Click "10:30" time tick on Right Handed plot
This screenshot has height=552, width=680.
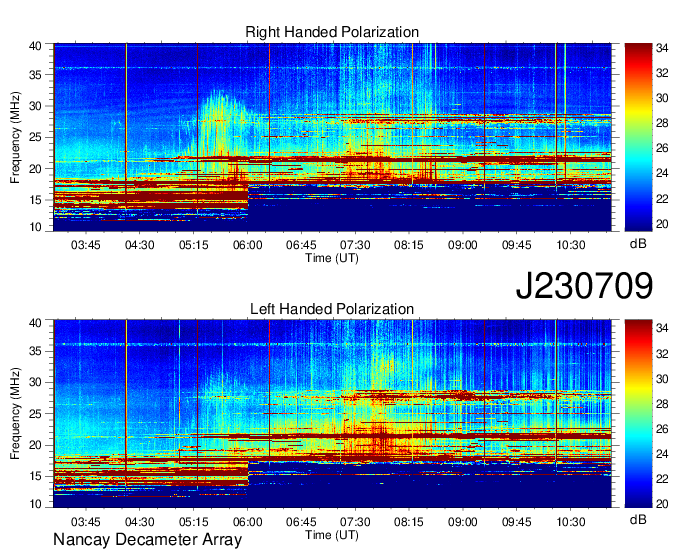pyautogui.click(x=571, y=245)
